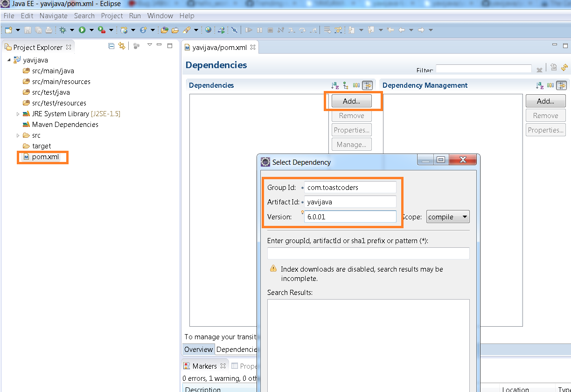Click the hierarchy icon in Dependencies header
Viewport: 571px width, 392px height.
[346, 85]
